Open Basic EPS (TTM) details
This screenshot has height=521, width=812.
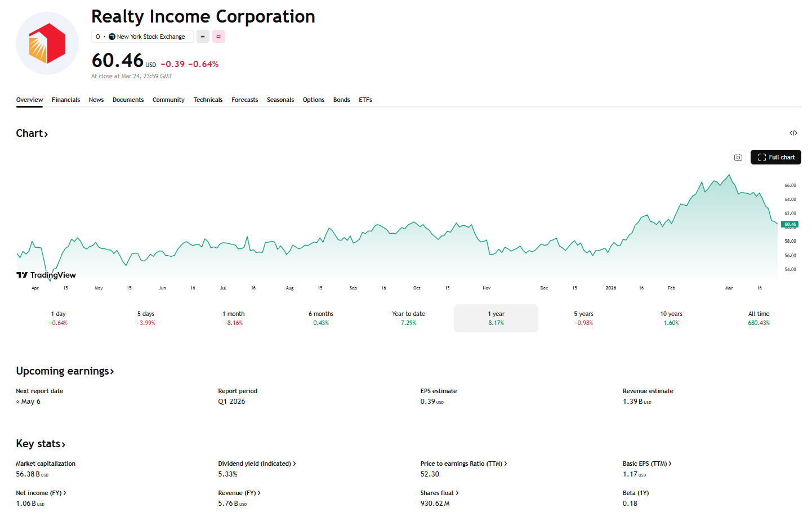647,464
